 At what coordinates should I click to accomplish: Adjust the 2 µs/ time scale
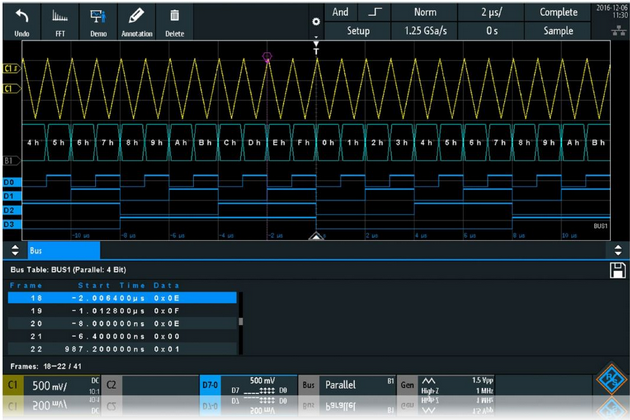pyautogui.click(x=491, y=12)
